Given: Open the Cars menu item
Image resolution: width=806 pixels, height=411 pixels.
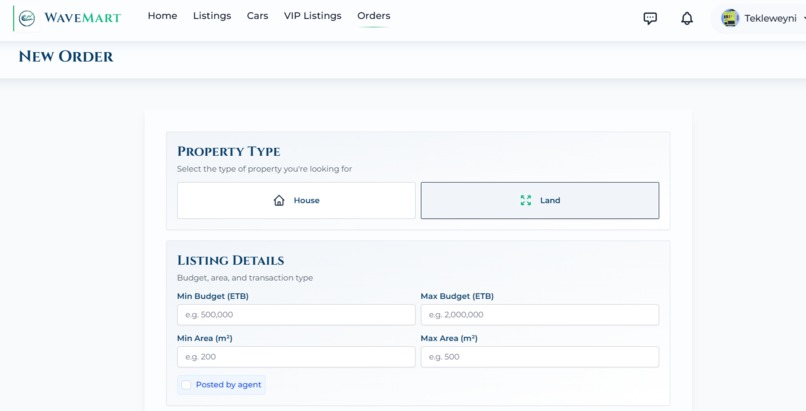Looking at the screenshot, I should (258, 16).
